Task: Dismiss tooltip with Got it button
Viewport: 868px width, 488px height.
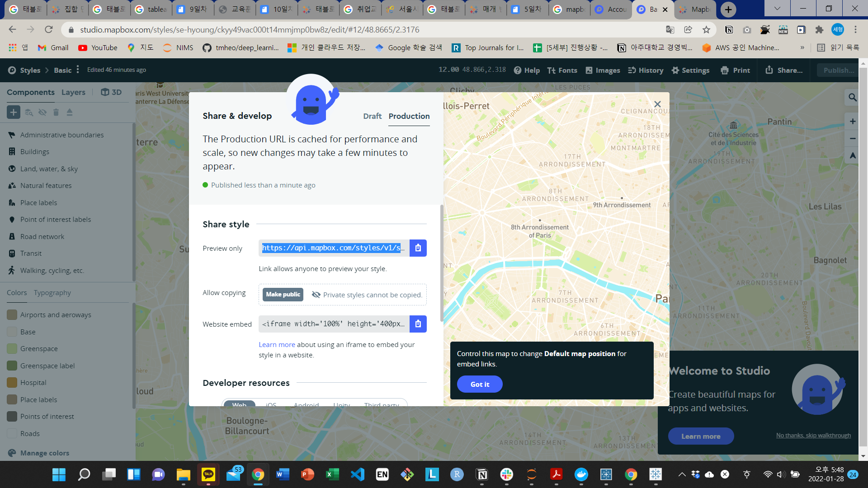Action: (480, 384)
